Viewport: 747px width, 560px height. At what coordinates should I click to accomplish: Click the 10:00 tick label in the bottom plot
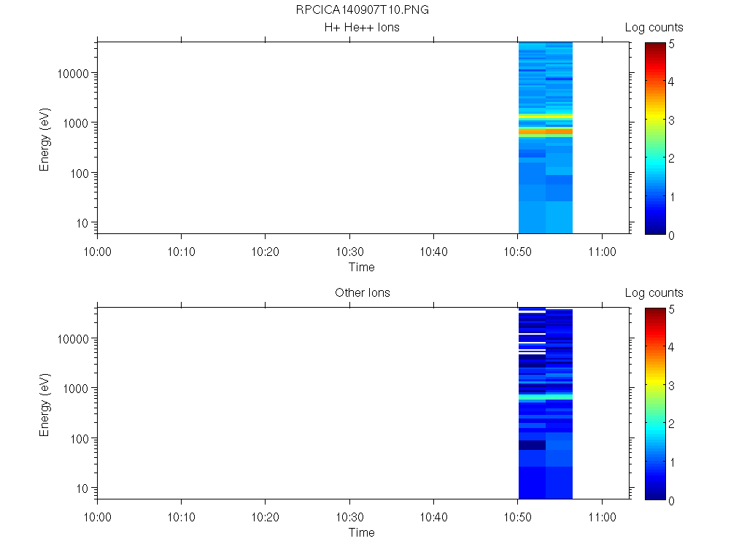click(97, 517)
